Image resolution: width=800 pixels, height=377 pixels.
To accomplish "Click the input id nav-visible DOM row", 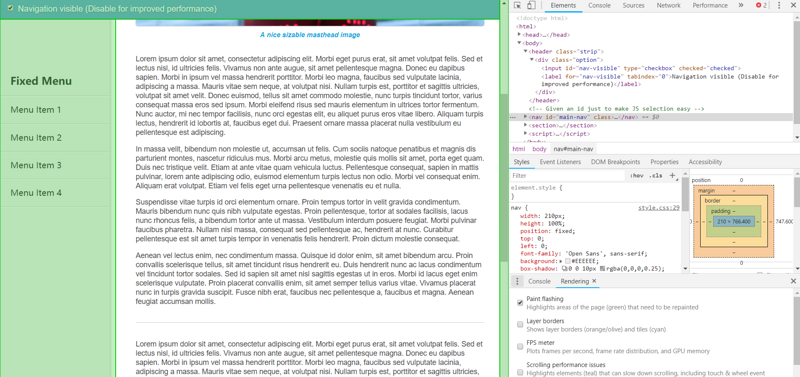I will pos(641,68).
